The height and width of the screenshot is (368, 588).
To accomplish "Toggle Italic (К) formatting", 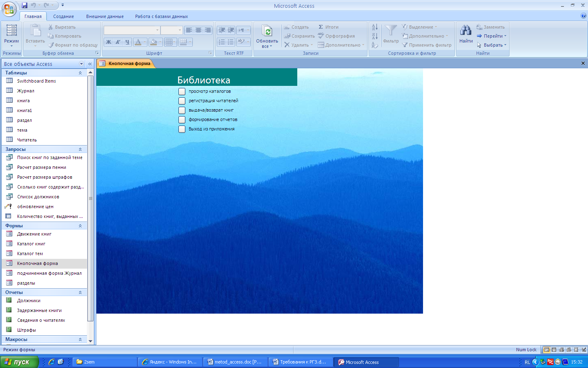I will pyautogui.click(x=118, y=42).
